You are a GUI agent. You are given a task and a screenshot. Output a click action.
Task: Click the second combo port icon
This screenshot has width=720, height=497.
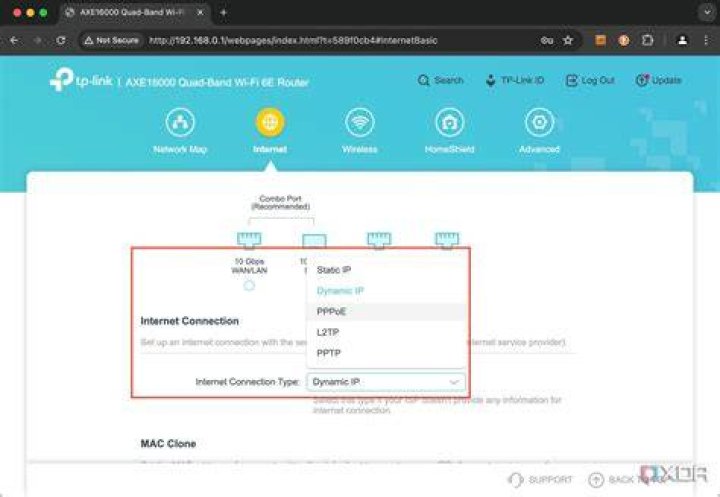[x=314, y=241]
